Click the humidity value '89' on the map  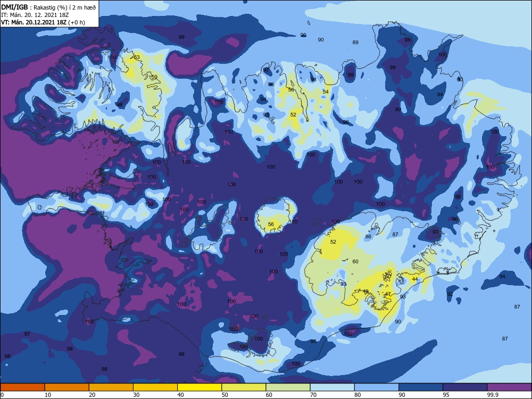(x=355, y=43)
